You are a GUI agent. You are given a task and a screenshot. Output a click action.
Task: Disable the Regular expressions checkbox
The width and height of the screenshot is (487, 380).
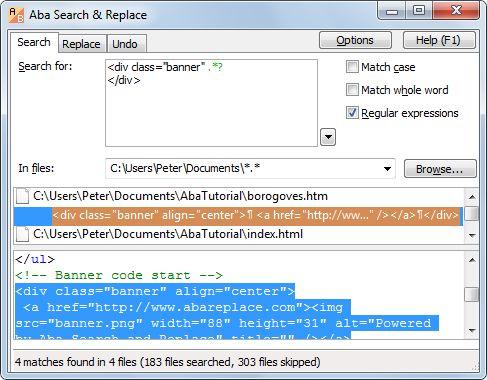coord(352,113)
